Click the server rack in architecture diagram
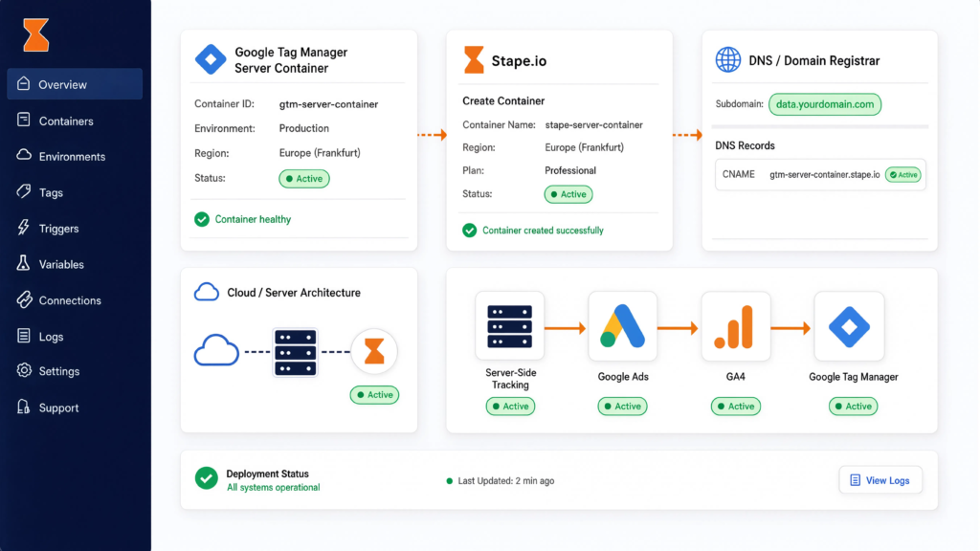Viewport: 980px width, 551px height. pos(296,352)
